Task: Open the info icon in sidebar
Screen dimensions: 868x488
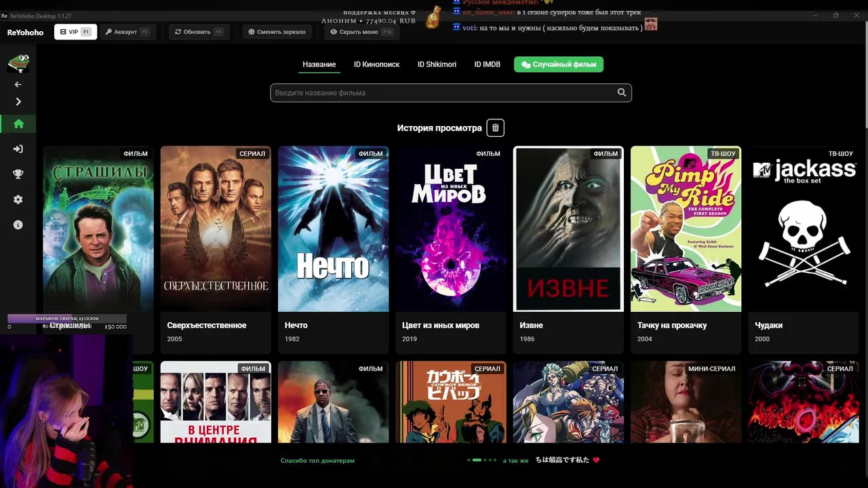Action: pos(18,224)
